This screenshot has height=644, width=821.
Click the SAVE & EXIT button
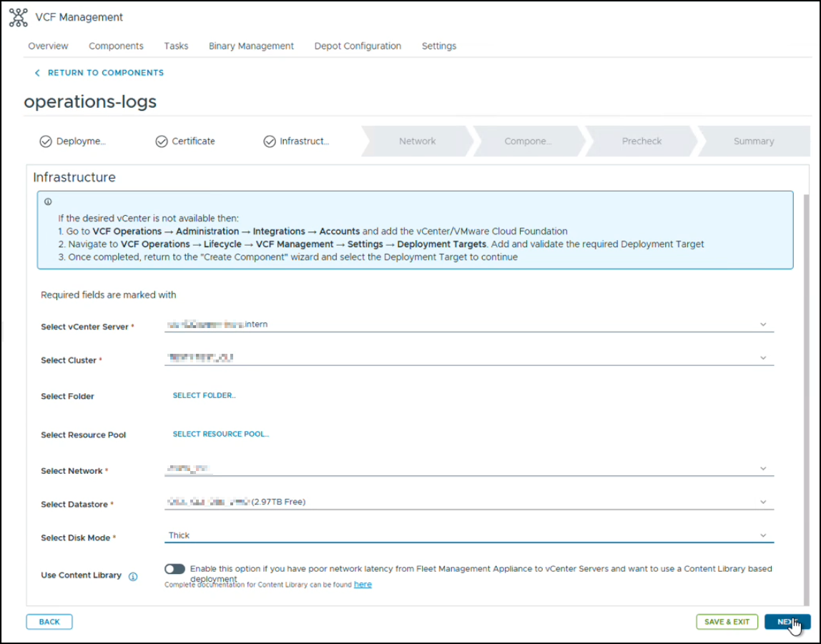pos(727,622)
